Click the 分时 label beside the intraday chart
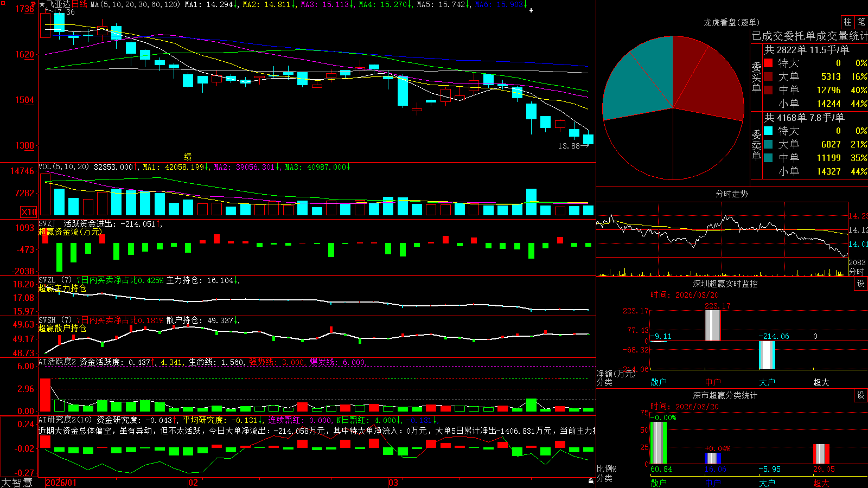The width and height of the screenshot is (868, 488). (x=857, y=272)
